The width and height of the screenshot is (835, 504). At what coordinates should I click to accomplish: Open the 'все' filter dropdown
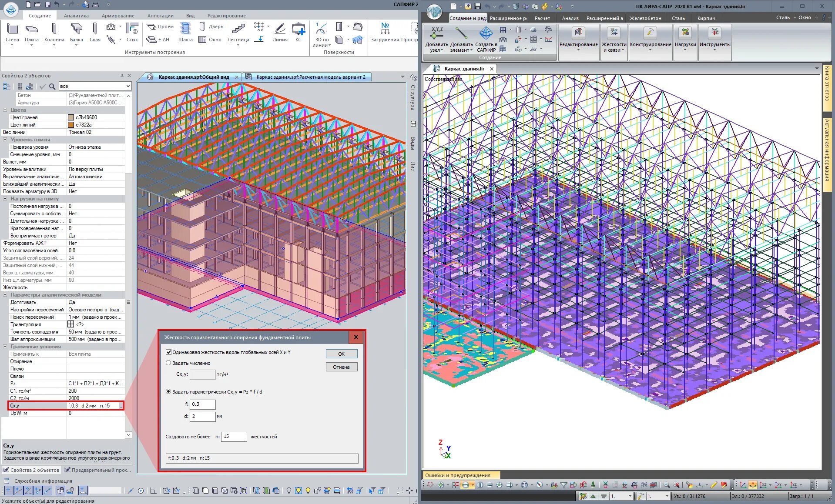95,86
